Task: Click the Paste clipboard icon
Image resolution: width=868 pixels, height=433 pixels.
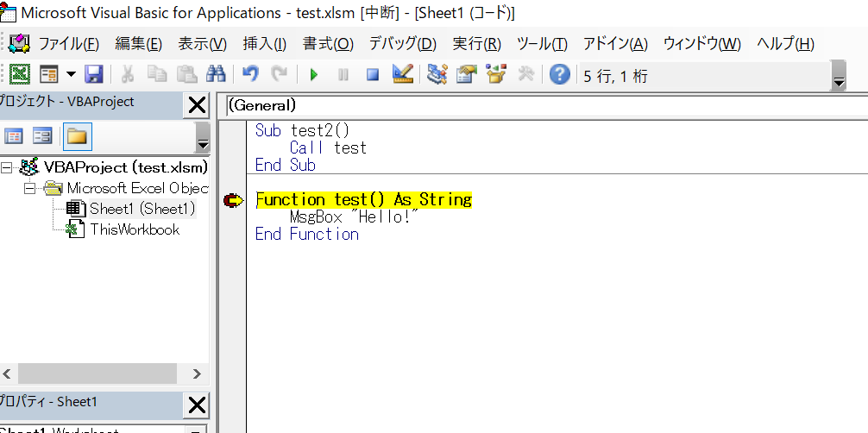Action: (186, 73)
